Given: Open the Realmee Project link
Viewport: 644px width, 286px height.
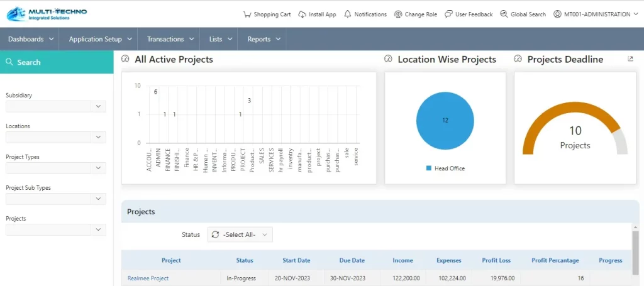Looking at the screenshot, I should point(148,278).
